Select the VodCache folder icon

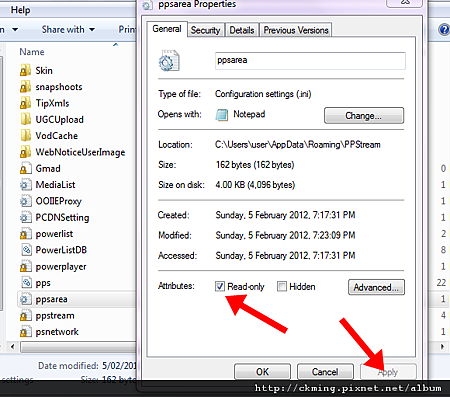click(x=25, y=136)
